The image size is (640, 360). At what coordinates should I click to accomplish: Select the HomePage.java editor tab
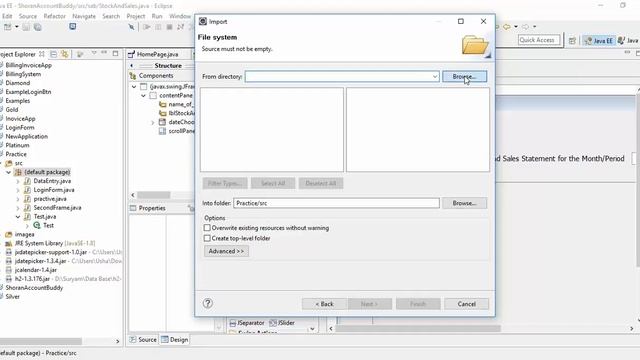tap(154, 54)
